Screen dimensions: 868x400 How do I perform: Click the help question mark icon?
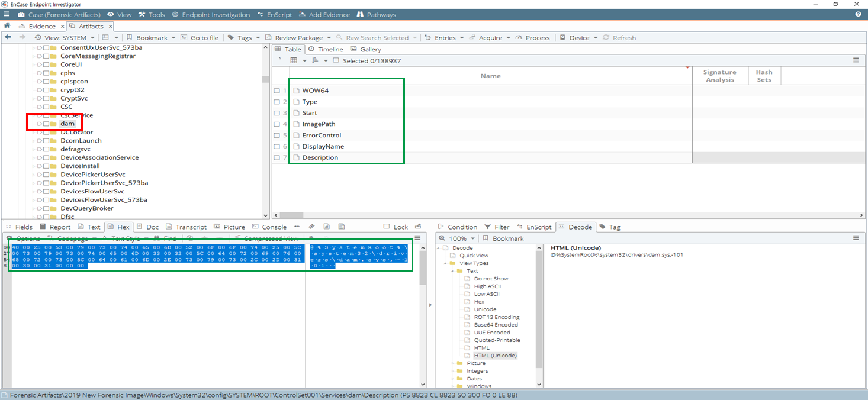858,14
